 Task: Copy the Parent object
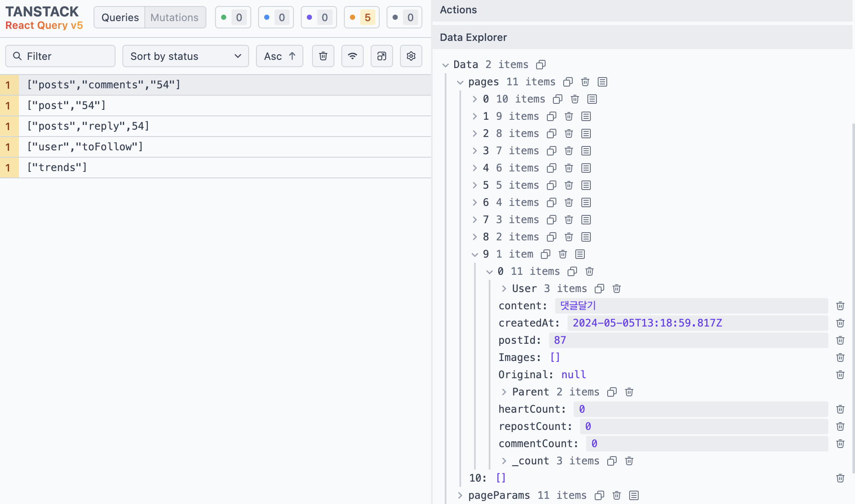tap(612, 392)
